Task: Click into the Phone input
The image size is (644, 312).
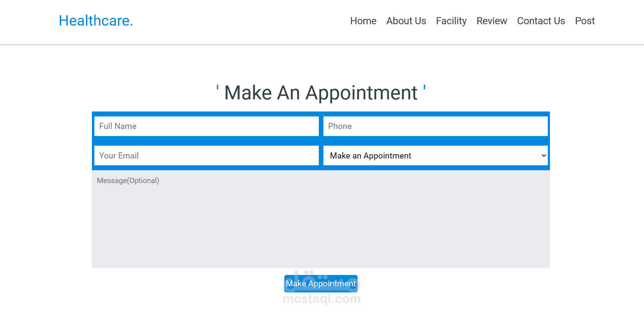Action: pyautogui.click(x=435, y=126)
